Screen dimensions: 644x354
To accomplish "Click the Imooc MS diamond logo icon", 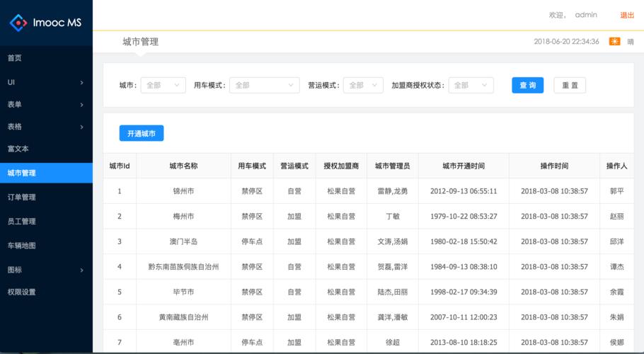I will [x=18, y=23].
